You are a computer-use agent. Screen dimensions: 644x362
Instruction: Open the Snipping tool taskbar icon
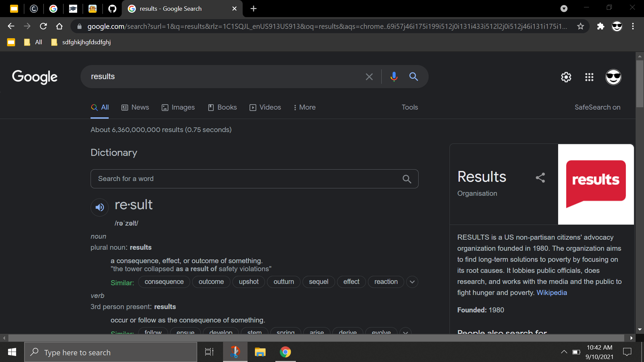tap(235, 352)
